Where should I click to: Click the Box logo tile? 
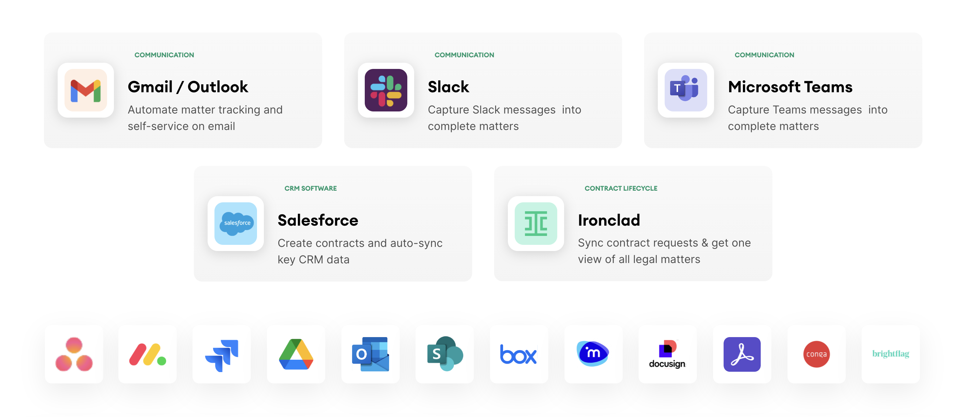tap(518, 354)
